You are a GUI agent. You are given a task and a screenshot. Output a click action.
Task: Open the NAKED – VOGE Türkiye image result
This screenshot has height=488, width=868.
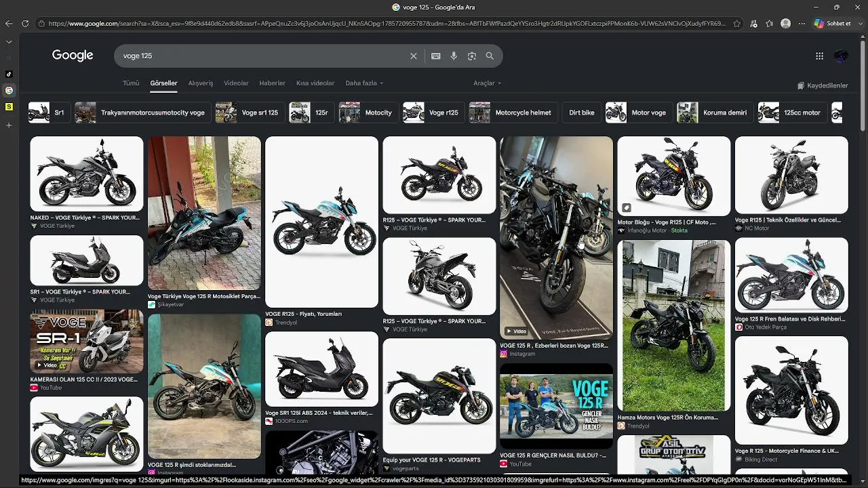(x=87, y=174)
